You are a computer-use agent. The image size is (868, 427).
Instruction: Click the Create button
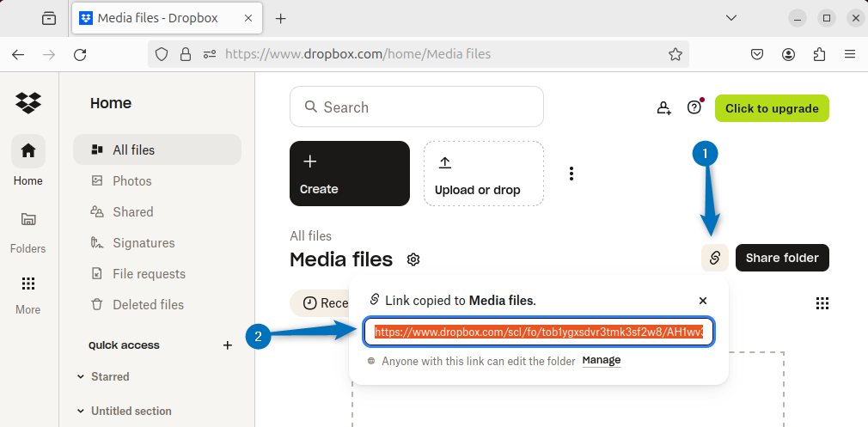pos(349,174)
